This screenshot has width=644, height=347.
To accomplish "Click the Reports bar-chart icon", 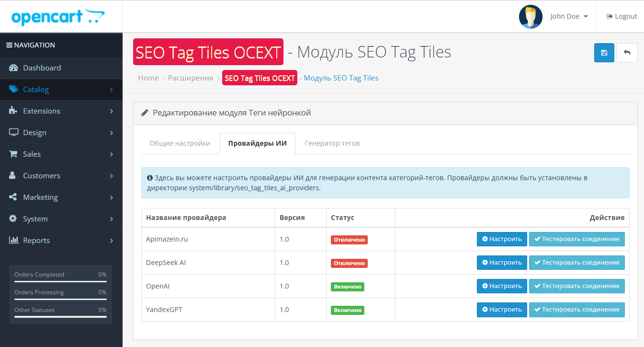I will click(13, 241).
